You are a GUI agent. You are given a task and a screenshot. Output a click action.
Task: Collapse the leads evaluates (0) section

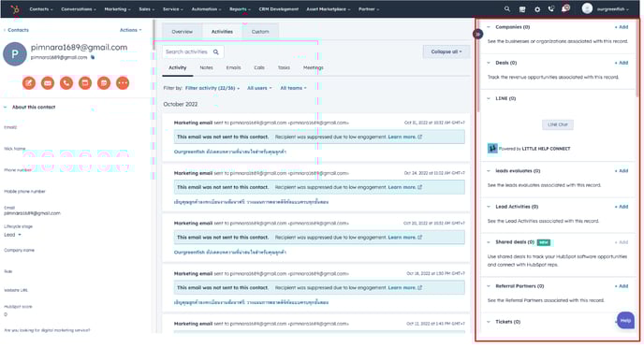coord(489,170)
